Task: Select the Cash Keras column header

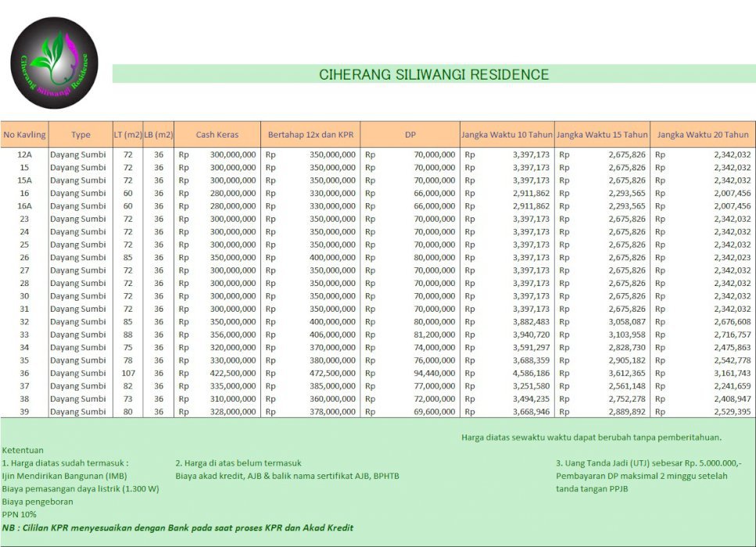Action: [217, 134]
